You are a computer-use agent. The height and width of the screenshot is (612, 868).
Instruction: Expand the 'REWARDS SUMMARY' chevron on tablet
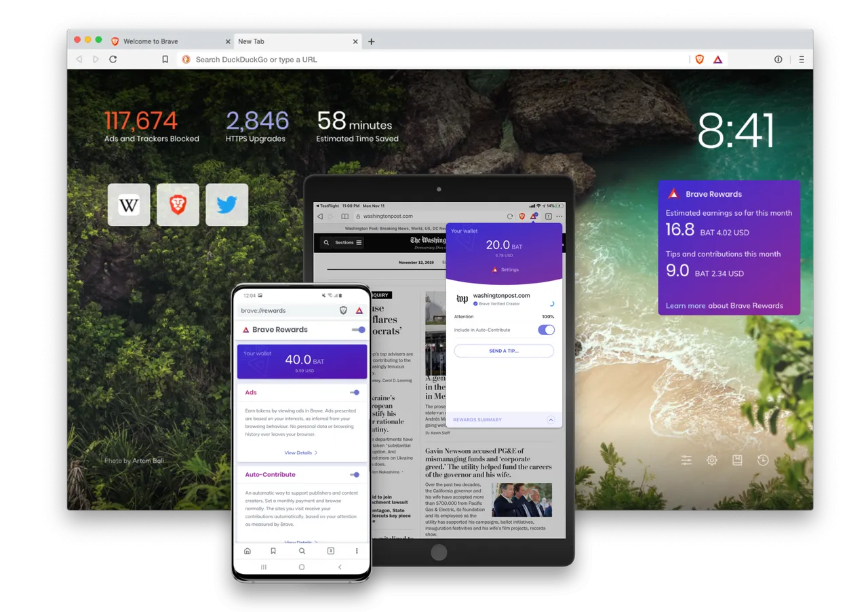(x=551, y=420)
